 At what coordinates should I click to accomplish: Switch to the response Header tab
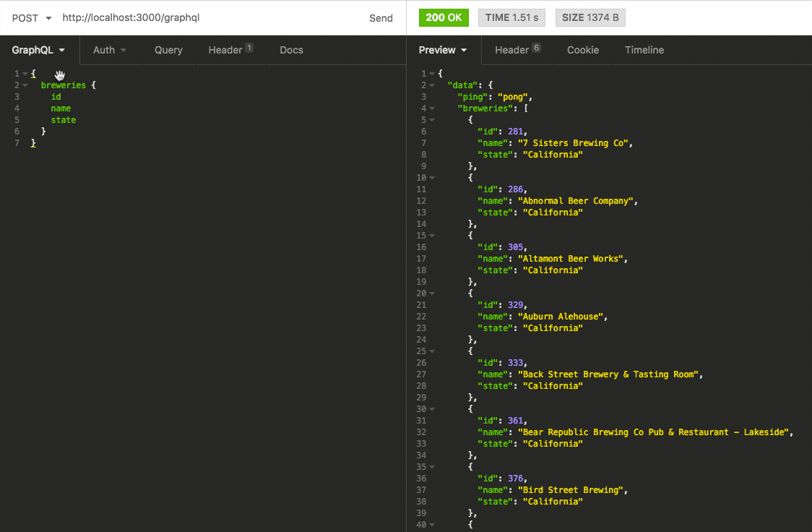(x=517, y=50)
